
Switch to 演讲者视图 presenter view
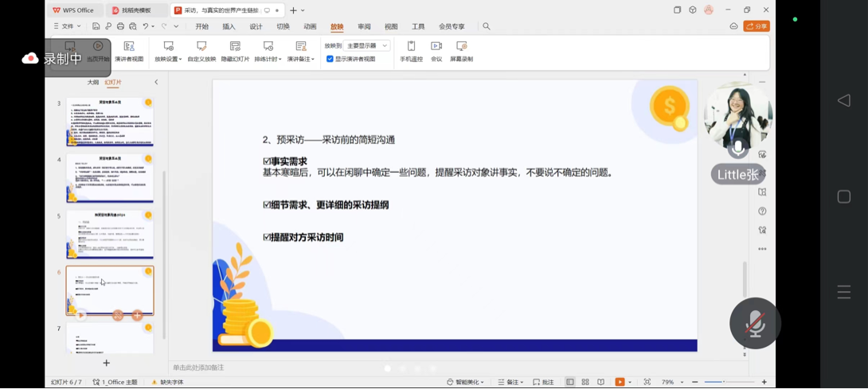(129, 50)
